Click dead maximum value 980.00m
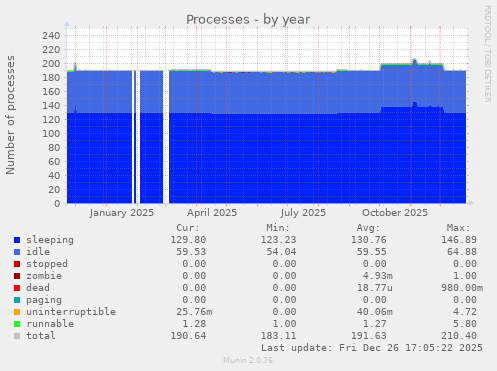The width and height of the screenshot is (497, 371). click(x=461, y=288)
